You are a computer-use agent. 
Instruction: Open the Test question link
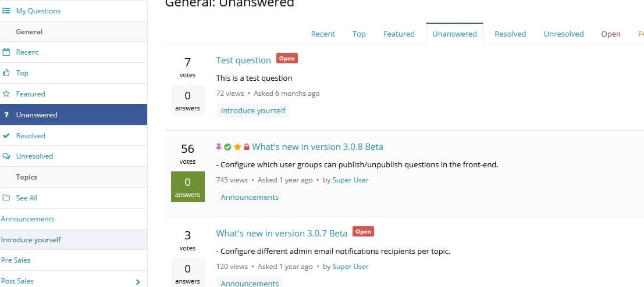point(244,60)
